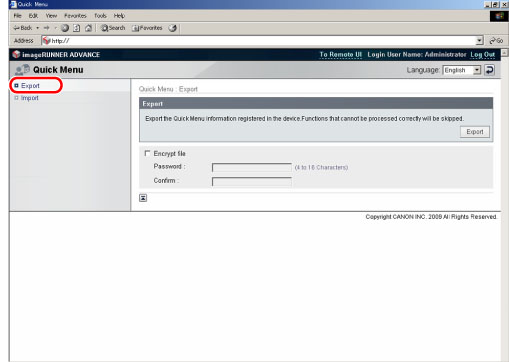
Task: Click the Export button in the panel
Action: click(475, 132)
